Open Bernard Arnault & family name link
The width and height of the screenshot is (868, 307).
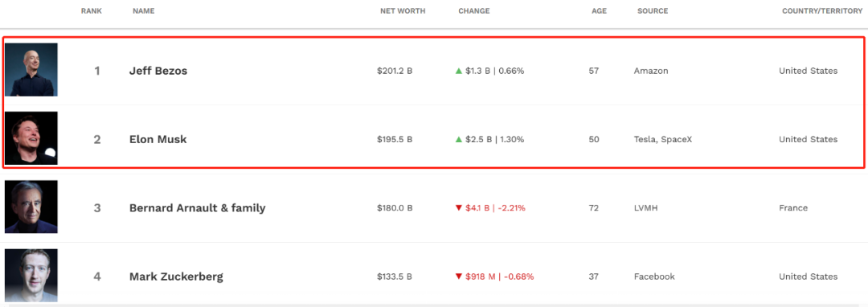coord(197,208)
